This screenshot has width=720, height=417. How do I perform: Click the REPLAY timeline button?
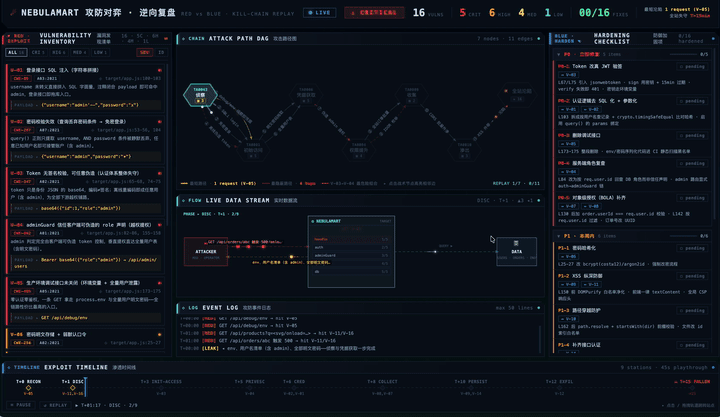click(x=55, y=405)
